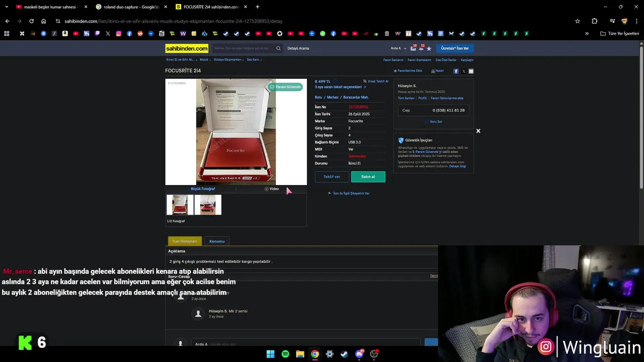Click the favorites star icon in header
644x362 pixels.
[x=429, y=48]
